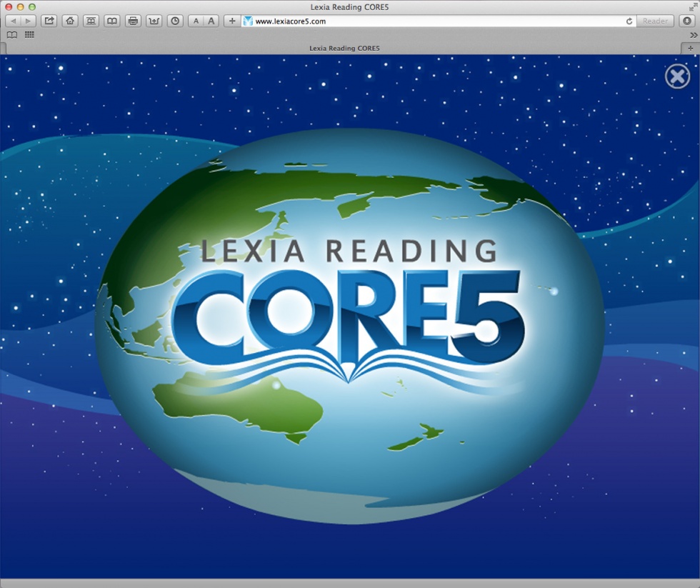Select the Lexia Reading CORE5 tab
This screenshot has width=700, height=588.
[x=344, y=49]
